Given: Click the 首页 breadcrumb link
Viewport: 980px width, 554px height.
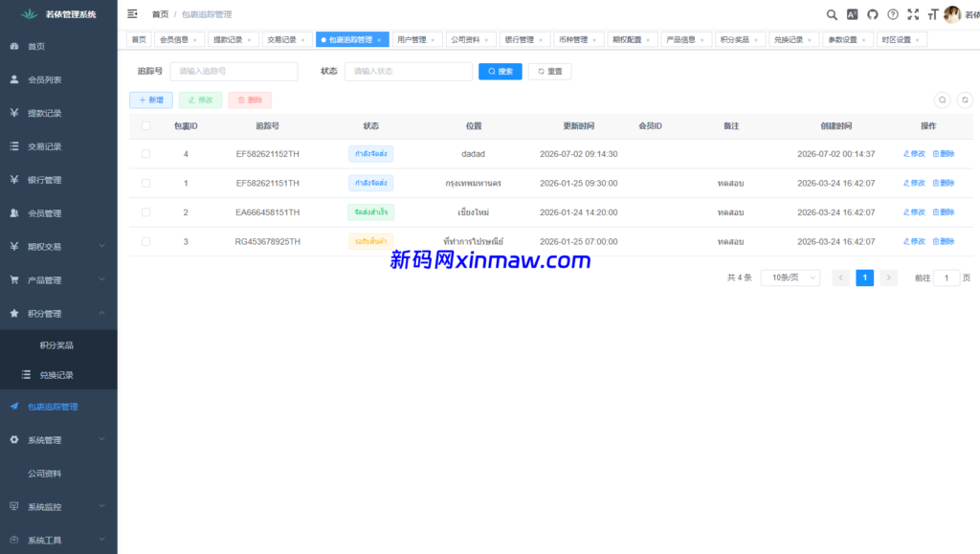Looking at the screenshot, I should [x=160, y=14].
